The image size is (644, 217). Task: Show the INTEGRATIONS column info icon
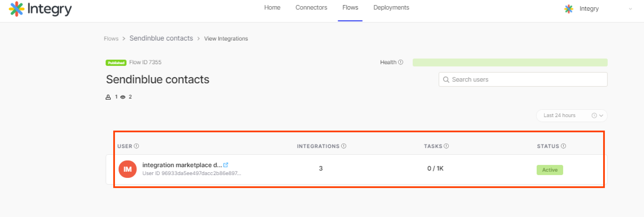click(x=344, y=146)
